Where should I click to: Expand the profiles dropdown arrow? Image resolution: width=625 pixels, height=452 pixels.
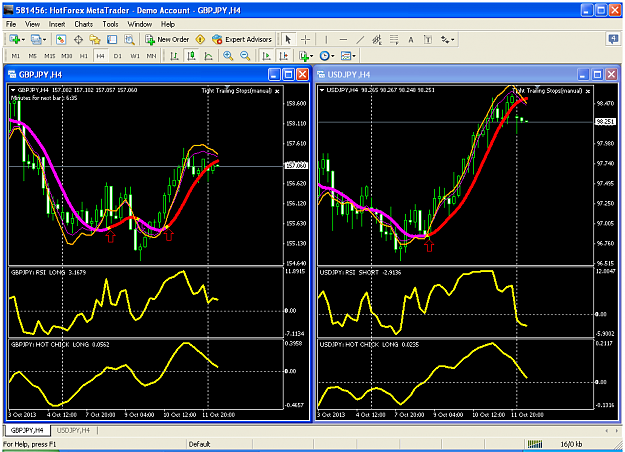(44, 39)
